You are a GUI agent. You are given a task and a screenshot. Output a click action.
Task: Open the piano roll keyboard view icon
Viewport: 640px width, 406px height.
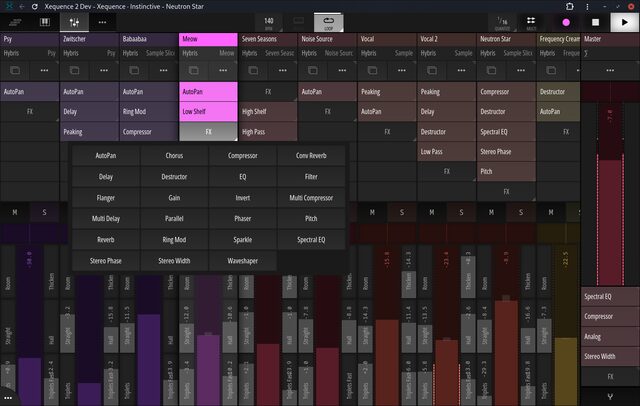[44, 22]
